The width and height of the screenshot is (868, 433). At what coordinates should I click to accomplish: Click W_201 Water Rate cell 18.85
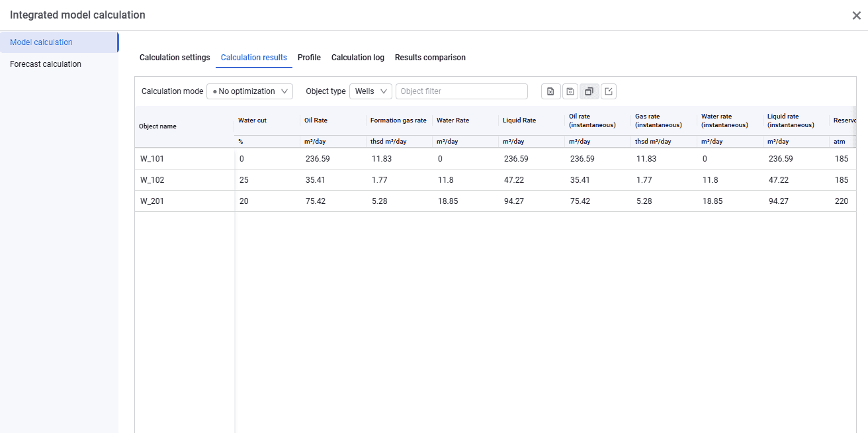[448, 201]
